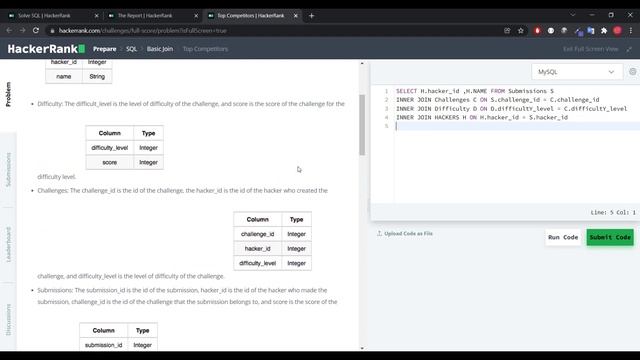This screenshot has width=640, height=360.
Task: Click 'hacker_id' cell in Challenges table
Action: click(258, 249)
